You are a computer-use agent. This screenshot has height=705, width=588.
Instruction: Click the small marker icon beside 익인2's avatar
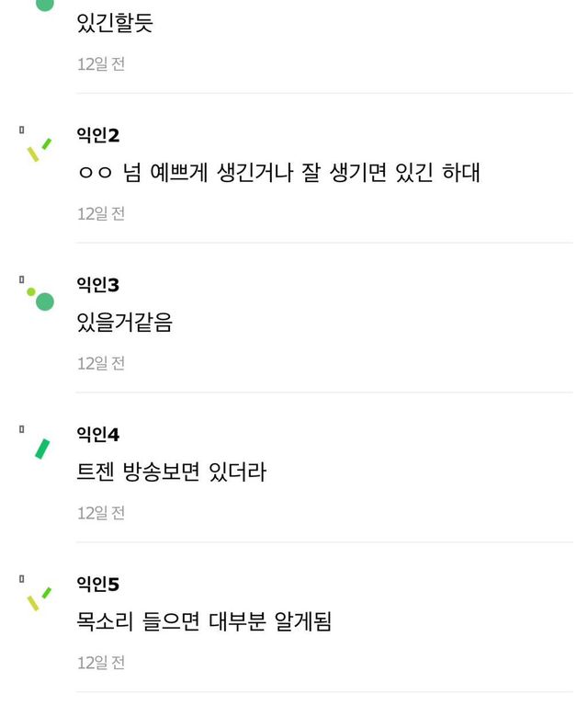click(x=21, y=131)
